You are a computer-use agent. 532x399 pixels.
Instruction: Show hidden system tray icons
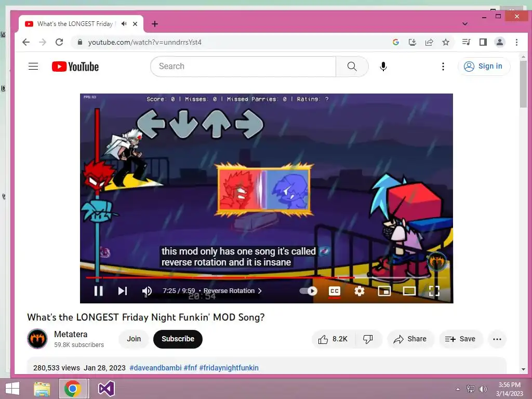pyautogui.click(x=458, y=389)
